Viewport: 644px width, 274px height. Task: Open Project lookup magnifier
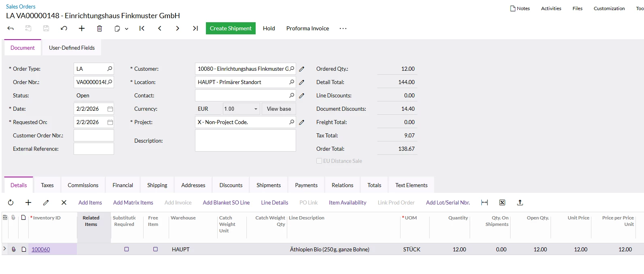tap(292, 122)
